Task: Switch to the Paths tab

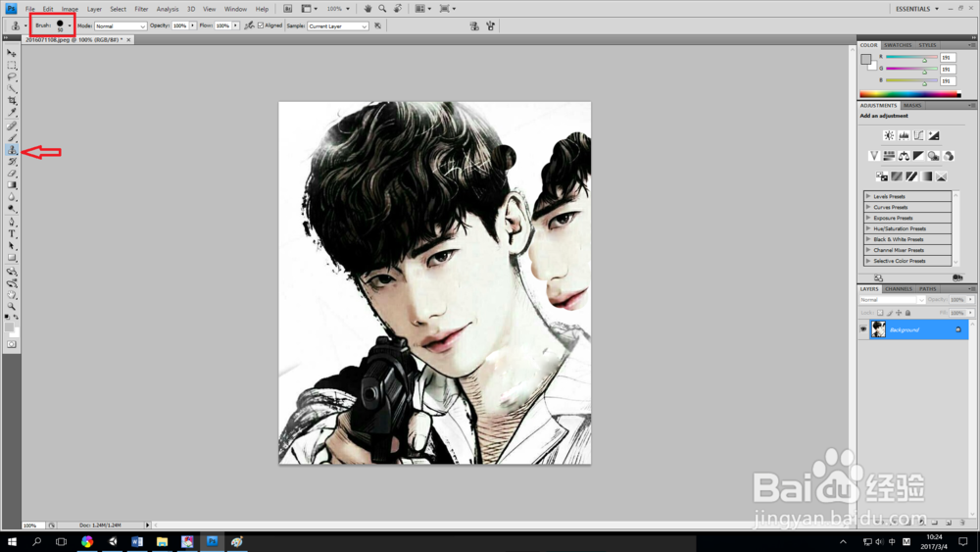Action: point(927,289)
